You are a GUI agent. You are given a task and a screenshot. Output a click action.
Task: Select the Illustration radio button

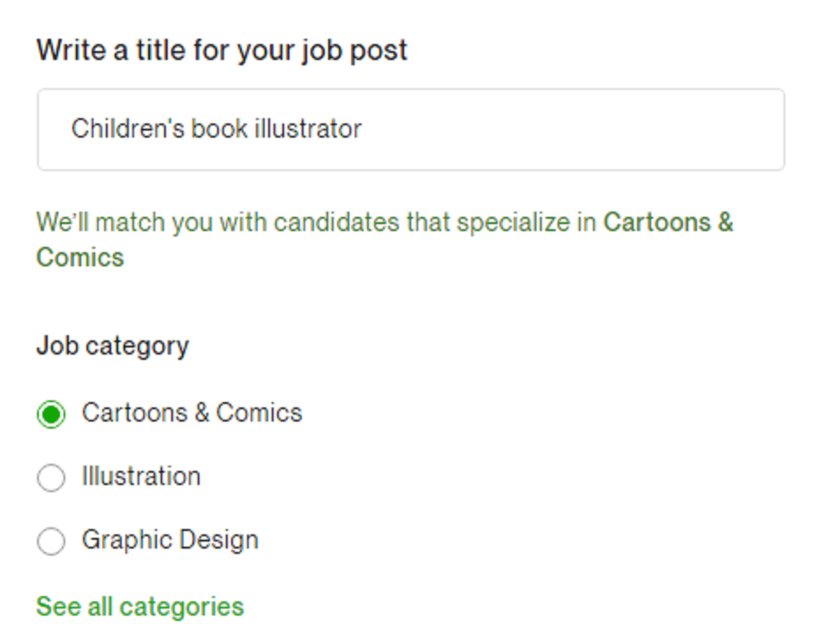(51, 478)
